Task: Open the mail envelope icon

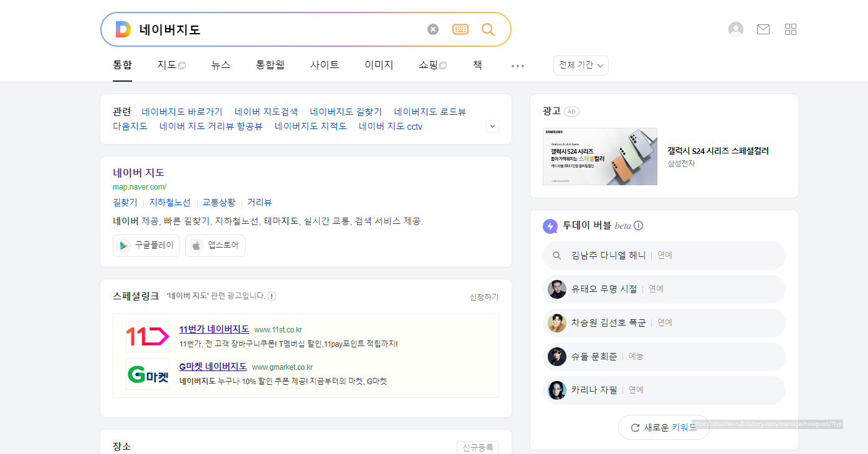Action: coord(763,29)
